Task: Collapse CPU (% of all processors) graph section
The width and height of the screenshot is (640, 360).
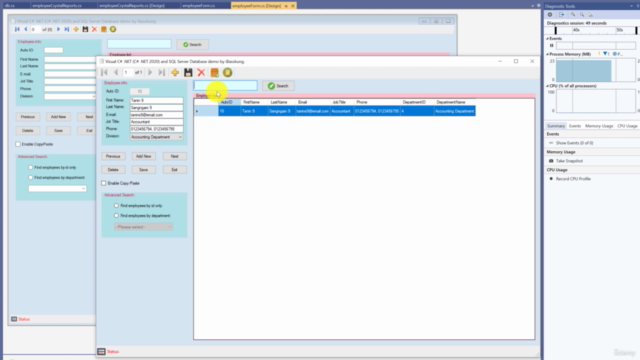Action: tap(547, 86)
